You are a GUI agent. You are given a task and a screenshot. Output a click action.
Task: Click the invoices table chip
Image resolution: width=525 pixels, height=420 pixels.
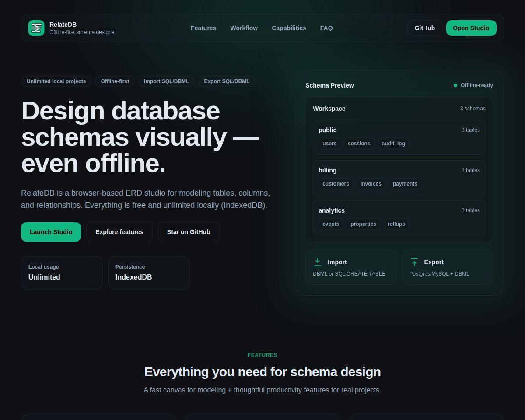(371, 184)
